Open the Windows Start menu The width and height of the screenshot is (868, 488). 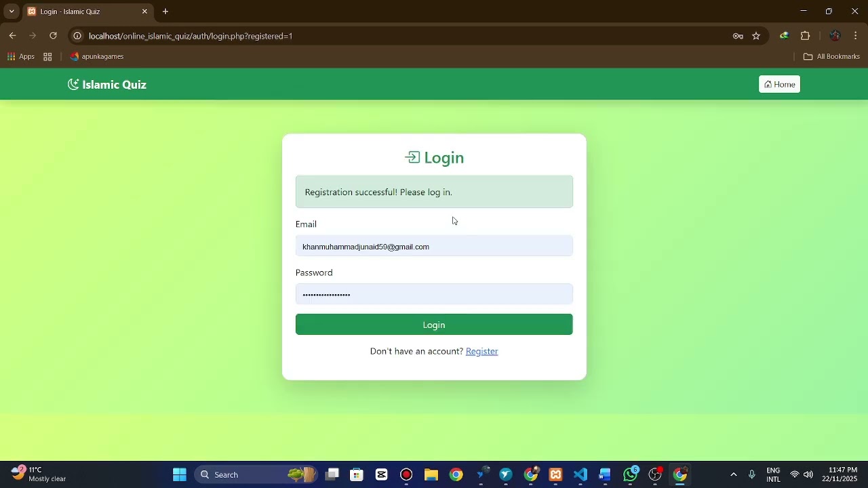[x=180, y=474]
